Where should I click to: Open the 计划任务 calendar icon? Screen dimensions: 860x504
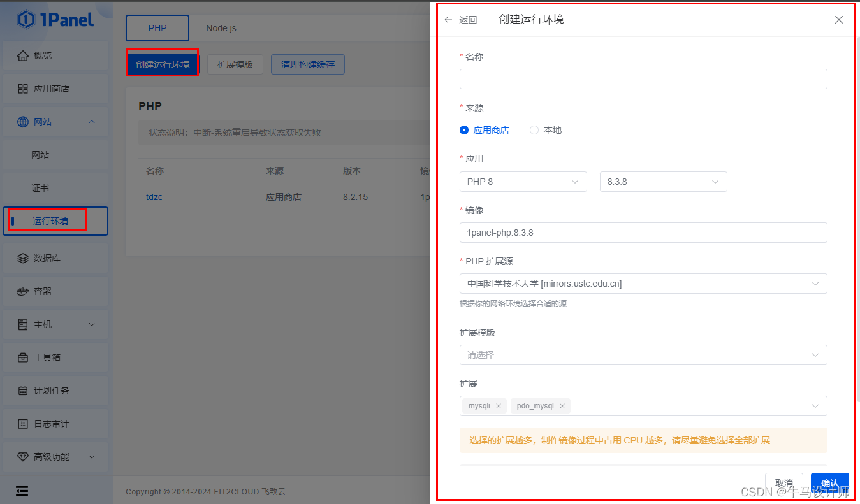click(x=23, y=391)
